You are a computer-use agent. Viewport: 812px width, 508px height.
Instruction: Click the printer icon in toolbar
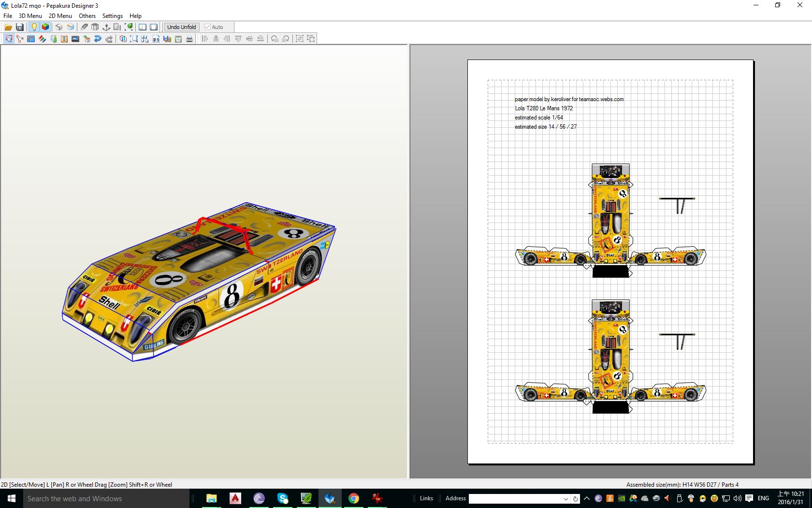click(189, 39)
